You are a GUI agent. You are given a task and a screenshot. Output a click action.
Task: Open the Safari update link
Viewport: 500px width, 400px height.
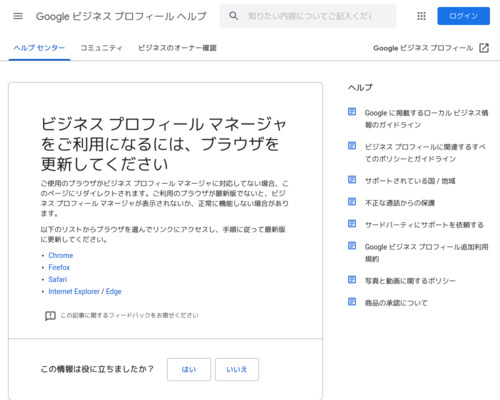click(x=58, y=279)
